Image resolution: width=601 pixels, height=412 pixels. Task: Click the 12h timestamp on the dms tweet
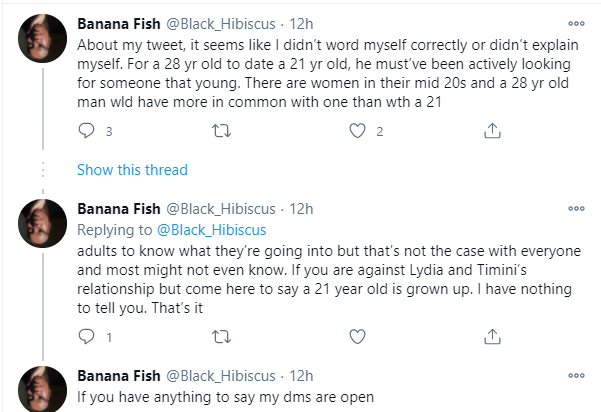click(304, 377)
